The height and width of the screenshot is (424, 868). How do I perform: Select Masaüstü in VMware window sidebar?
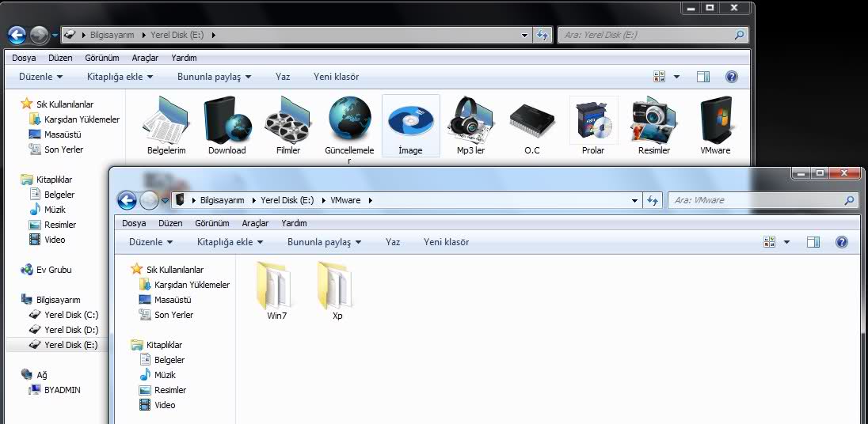165,300
